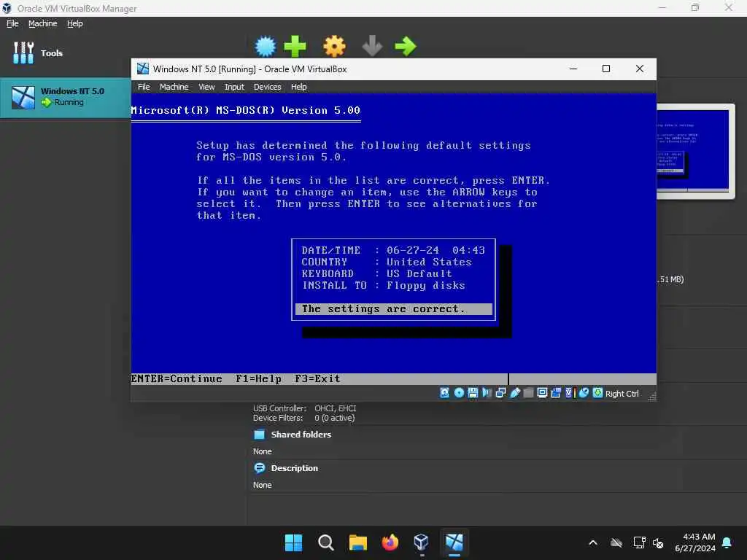Click the gray shared folders status icon
This screenshot has height=560, width=747.
tap(528, 393)
